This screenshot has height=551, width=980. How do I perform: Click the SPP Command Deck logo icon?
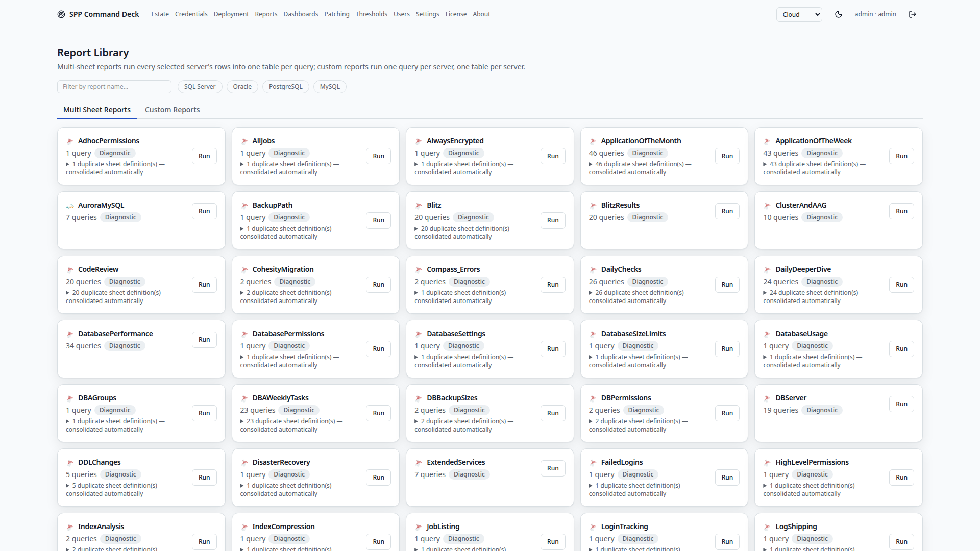click(61, 14)
